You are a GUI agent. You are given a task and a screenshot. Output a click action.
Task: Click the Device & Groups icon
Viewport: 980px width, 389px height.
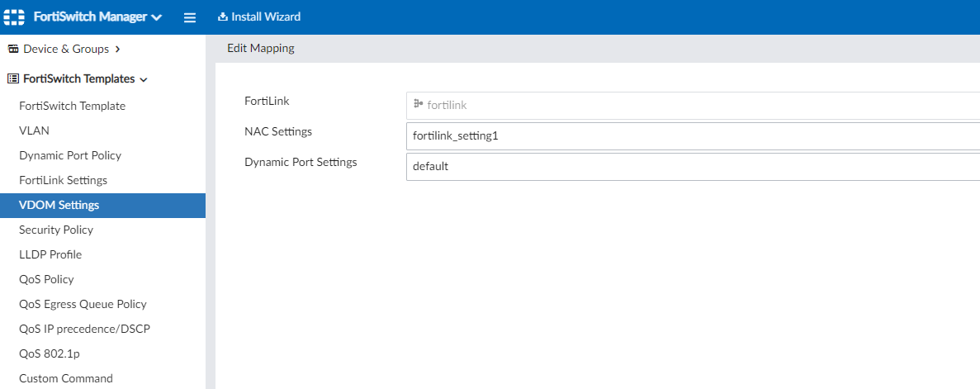[x=13, y=49]
